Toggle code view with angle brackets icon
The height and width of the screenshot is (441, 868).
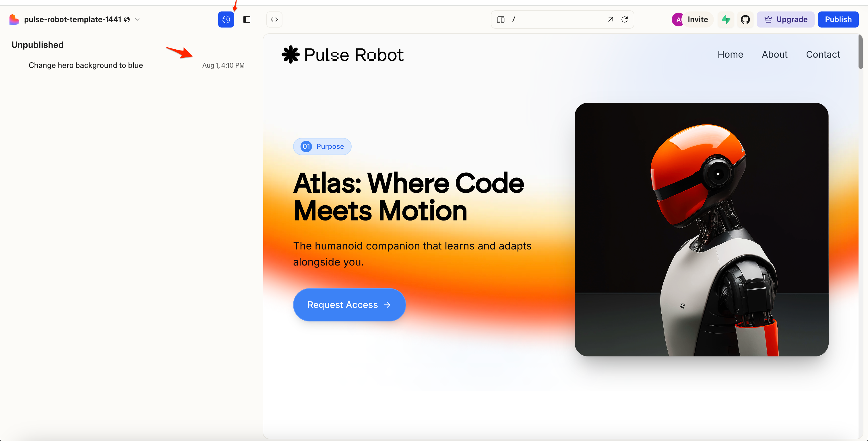pyautogui.click(x=274, y=19)
